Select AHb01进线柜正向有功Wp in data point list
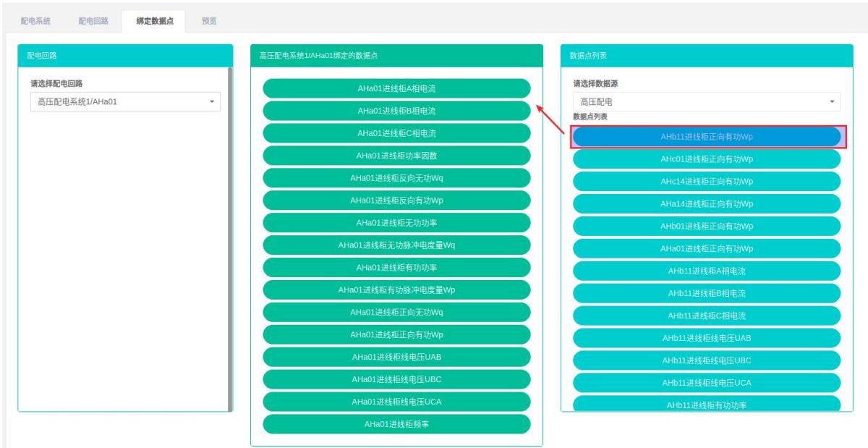868x448 pixels. tap(706, 226)
